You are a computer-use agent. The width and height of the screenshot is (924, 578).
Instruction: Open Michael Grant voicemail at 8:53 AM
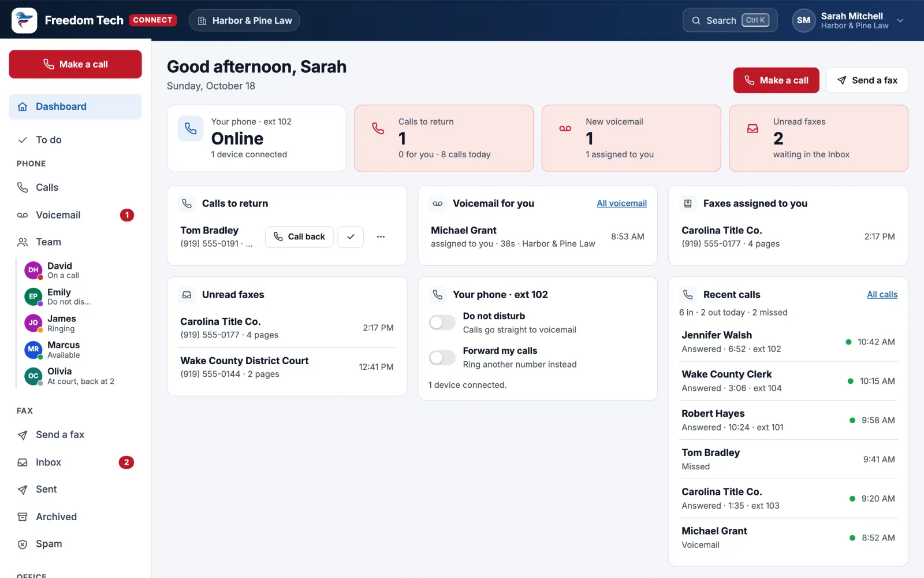538,237
